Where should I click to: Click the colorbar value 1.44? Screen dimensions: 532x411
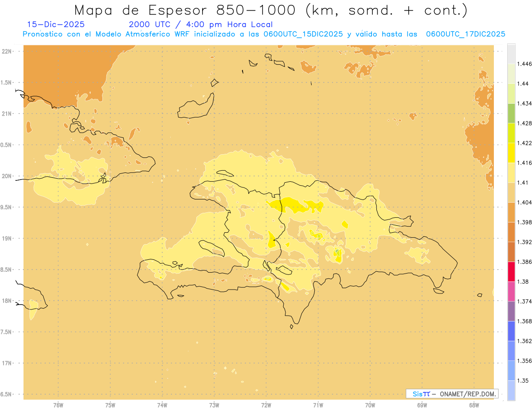pos(524,84)
